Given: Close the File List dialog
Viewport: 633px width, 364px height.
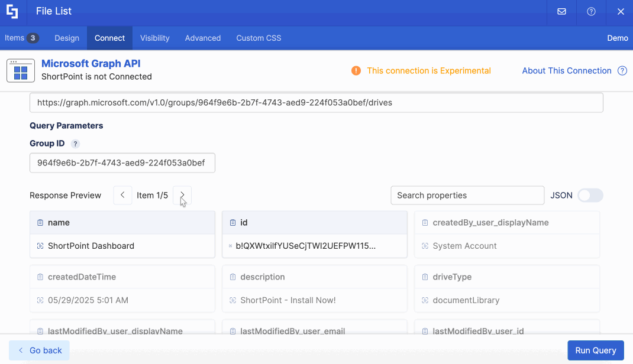Looking at the screenshot, I should (621, 11).
